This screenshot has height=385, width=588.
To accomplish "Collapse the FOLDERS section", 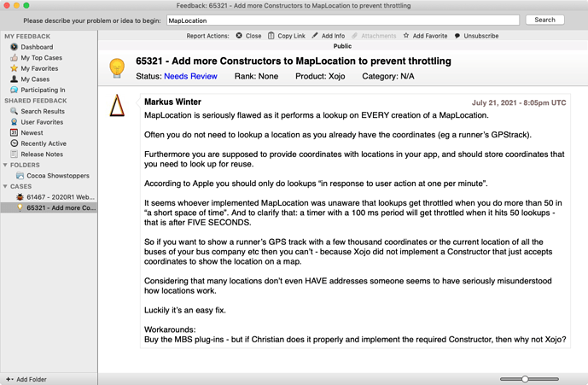I will coord(5,165).
